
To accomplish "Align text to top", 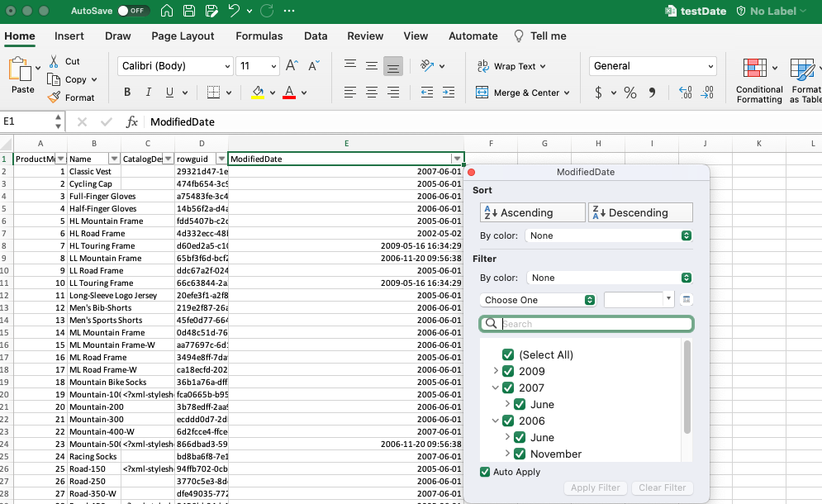I will 350,65.
